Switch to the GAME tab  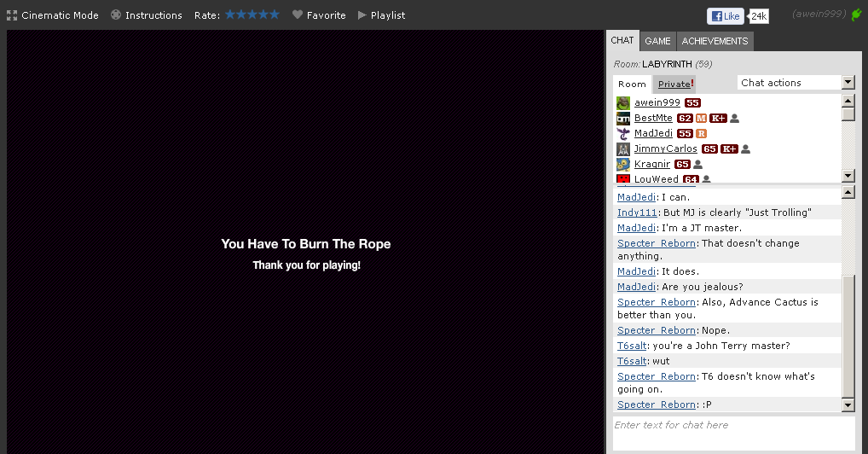657,41
